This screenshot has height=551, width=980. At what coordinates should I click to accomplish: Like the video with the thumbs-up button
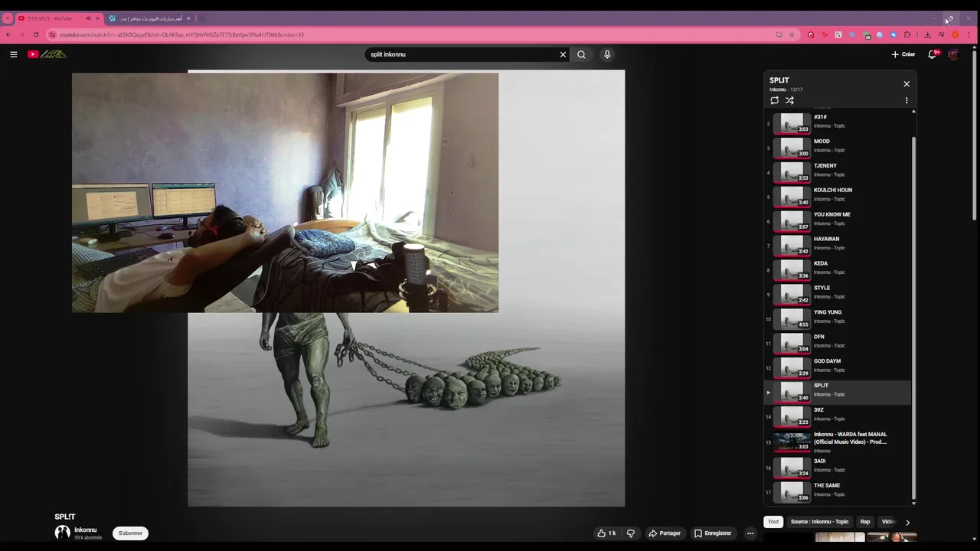click(x=607, y=533)
